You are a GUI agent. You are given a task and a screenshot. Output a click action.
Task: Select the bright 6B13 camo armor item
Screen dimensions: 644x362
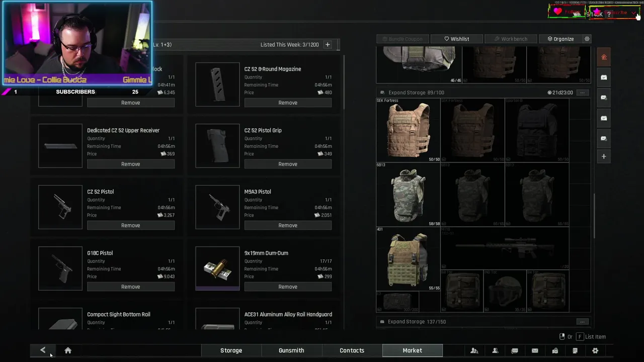408,195
